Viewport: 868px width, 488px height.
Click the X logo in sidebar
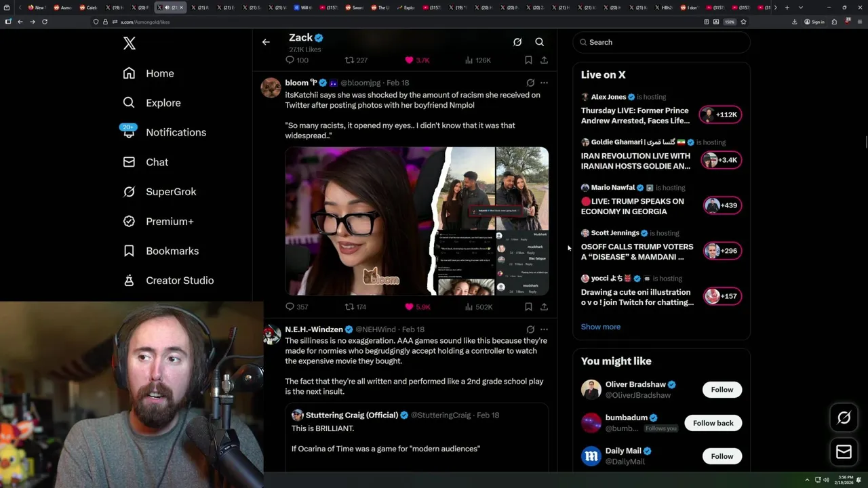pyautogui.click(x=130, y=43)
